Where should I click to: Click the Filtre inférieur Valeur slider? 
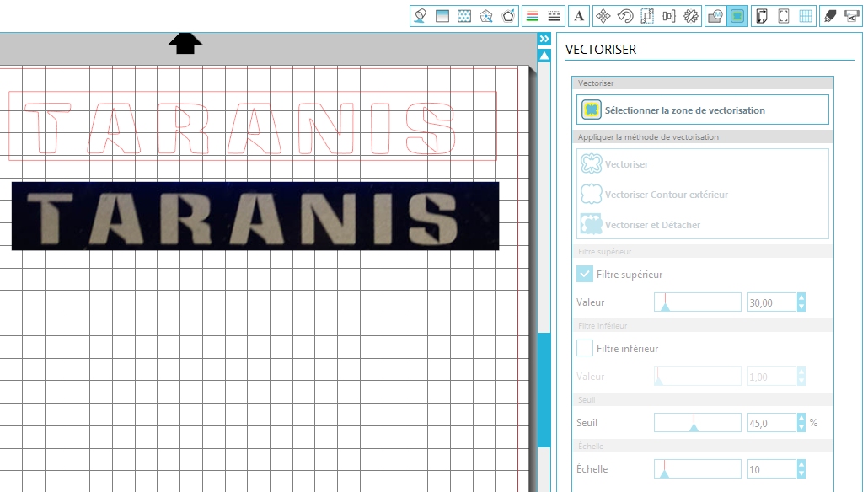click(698, 377)
